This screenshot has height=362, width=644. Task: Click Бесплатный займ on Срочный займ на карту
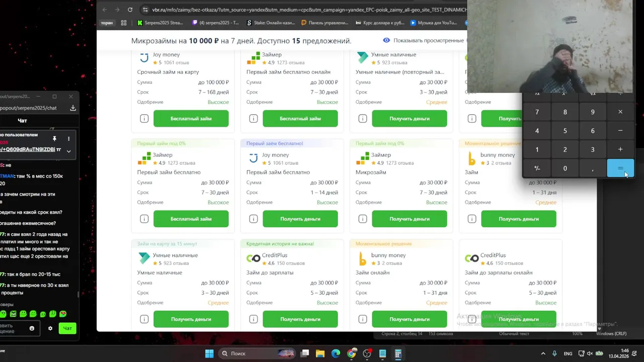191,119
